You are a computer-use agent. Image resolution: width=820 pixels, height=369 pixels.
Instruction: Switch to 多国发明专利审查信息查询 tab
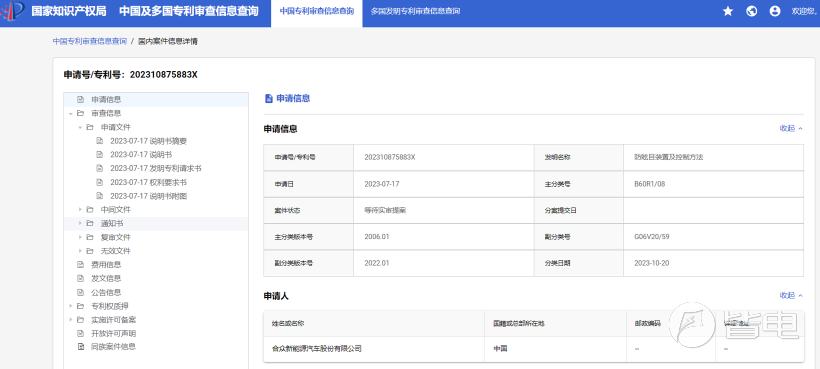[415, 11]
